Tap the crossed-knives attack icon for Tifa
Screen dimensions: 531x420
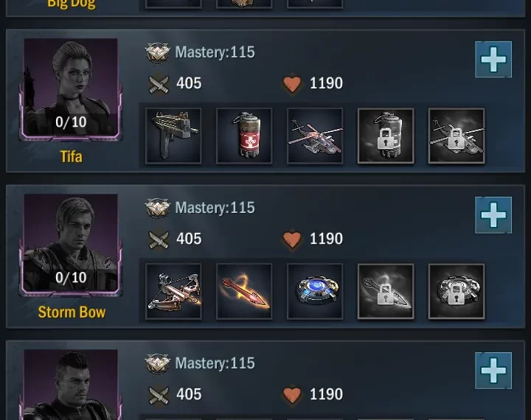coord(159,83)
